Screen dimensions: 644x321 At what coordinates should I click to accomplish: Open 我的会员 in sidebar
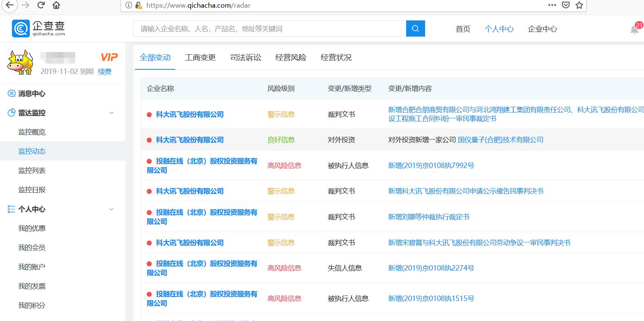pyautogui.click(x=32, y=247)
